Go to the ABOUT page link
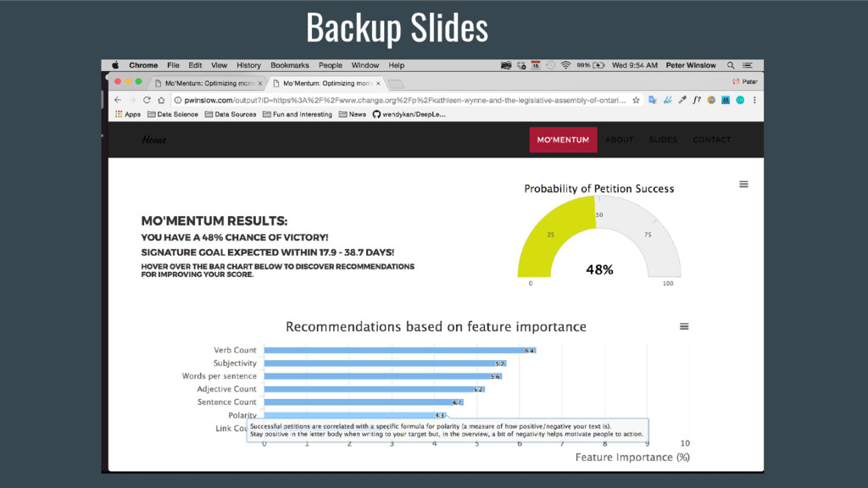 point(620,140)
